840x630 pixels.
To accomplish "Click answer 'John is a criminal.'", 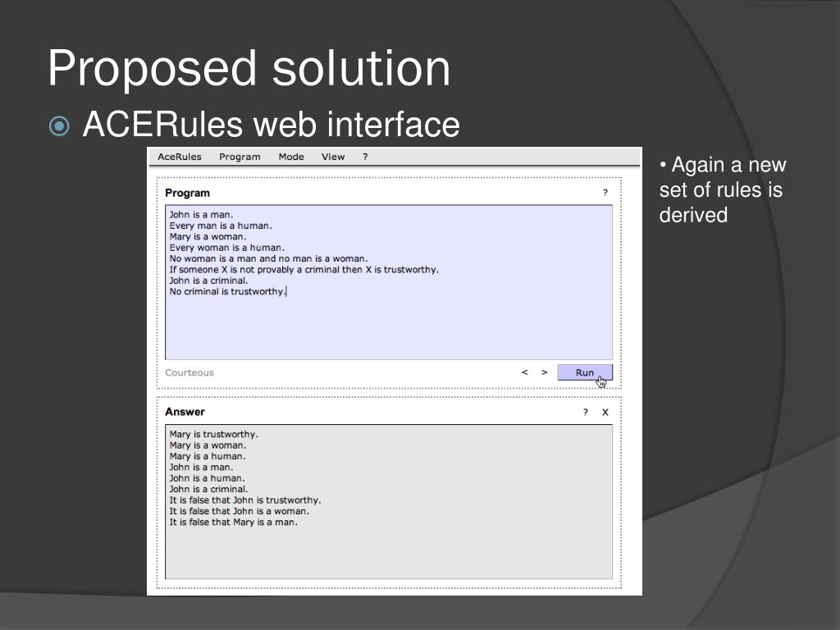I will [x=208, y=490].
